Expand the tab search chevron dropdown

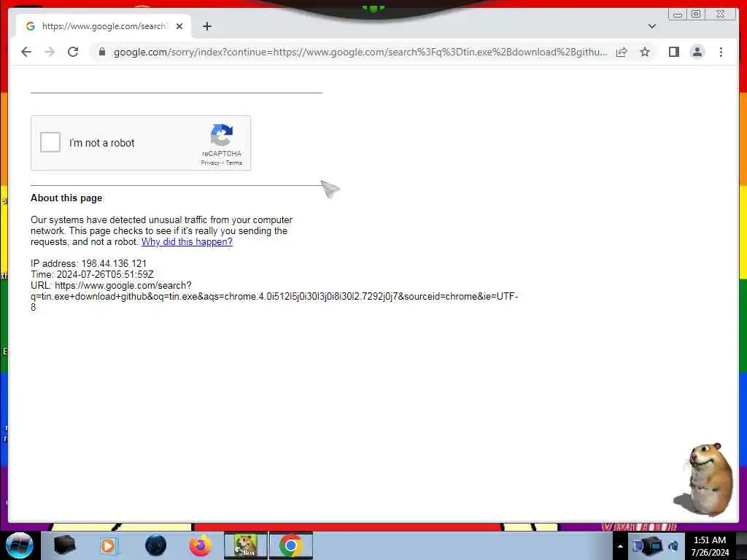coord(652,26)
